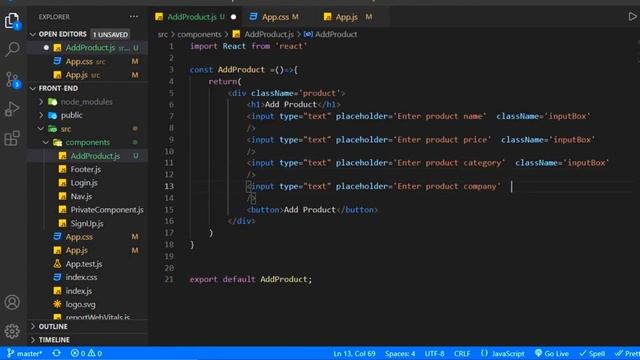Image resolution: width=640 pixels, height=360 pixels.
Task: Select App.js in Open Editors list
Action: (77, 75)
